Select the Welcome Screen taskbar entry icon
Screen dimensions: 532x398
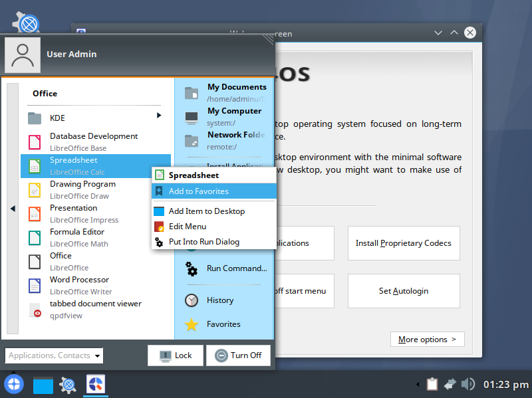pos(96,385)
